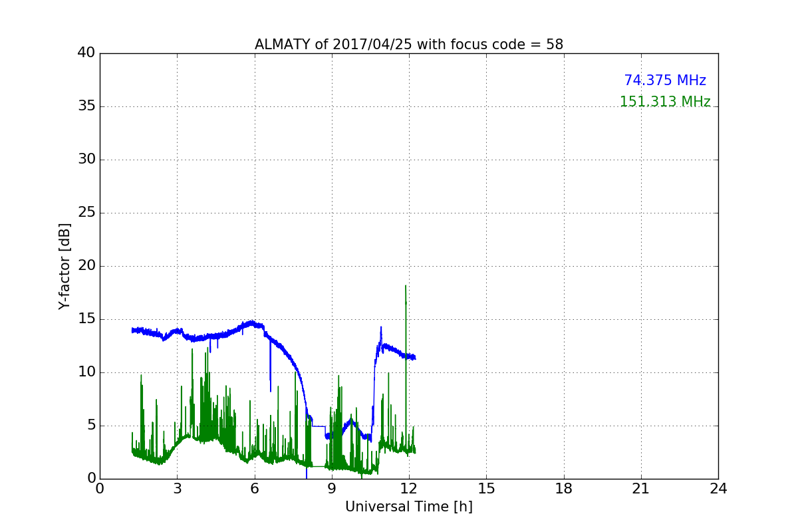Click the x-axis tick label 18

click(564, 488)
